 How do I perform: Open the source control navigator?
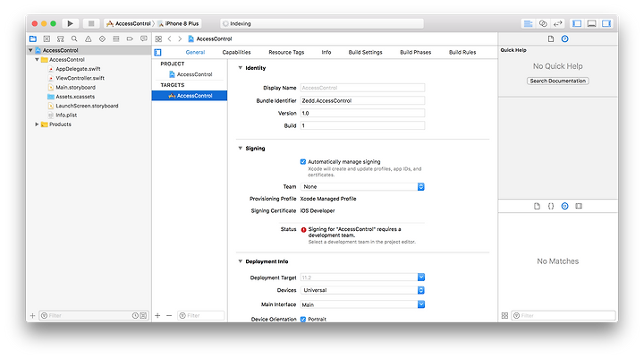pos(47,38)
